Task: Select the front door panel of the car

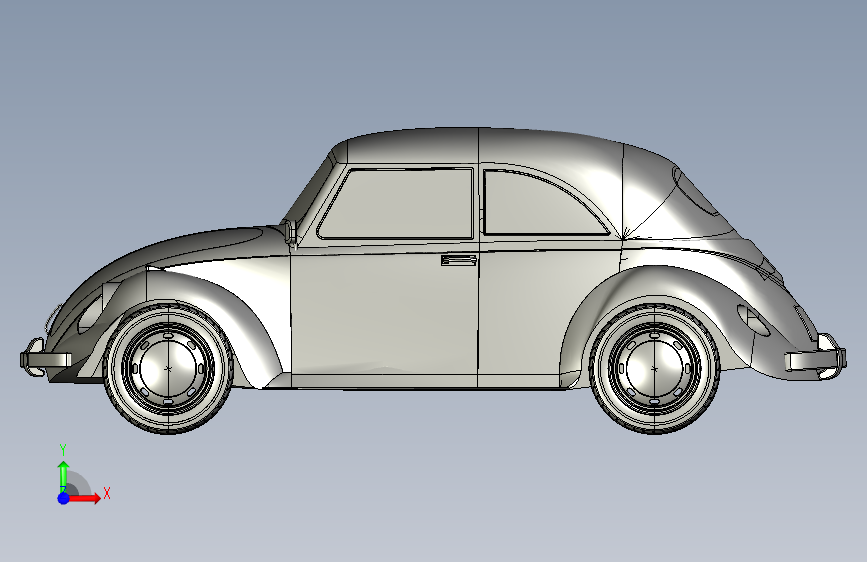Action: [x=384, y=313]
